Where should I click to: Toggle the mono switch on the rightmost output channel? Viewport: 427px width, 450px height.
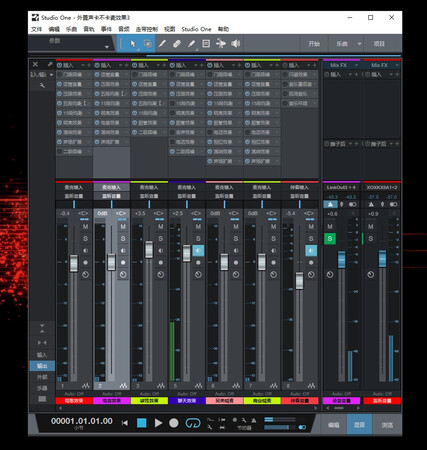pyautogui.click(x=393, y=204)
